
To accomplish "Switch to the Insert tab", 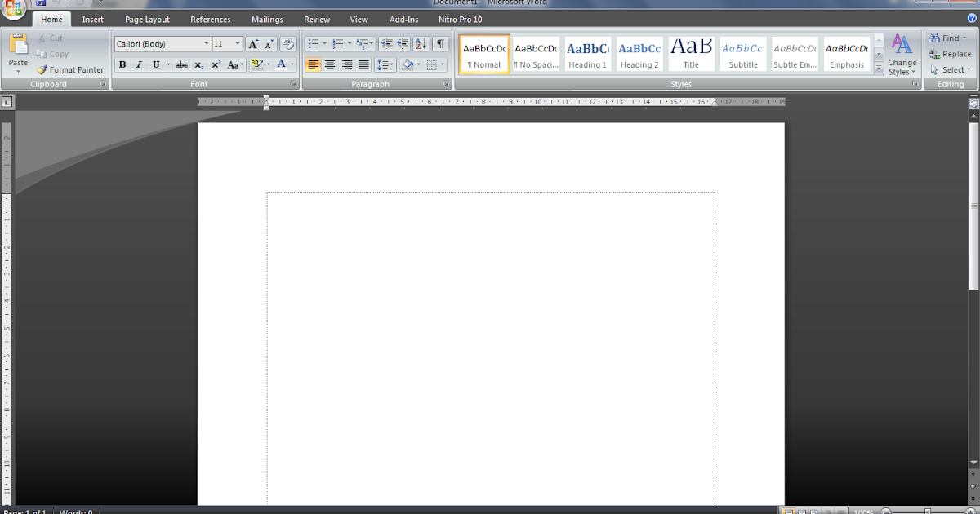I will [x=92, y=19].
